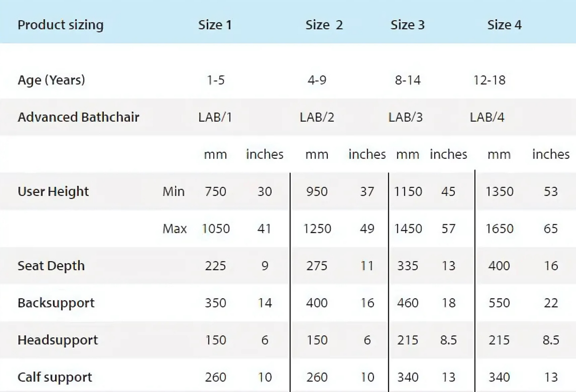Select the Size 2 column header
Viewport: 576px width, 392px height.
point(324,25)
